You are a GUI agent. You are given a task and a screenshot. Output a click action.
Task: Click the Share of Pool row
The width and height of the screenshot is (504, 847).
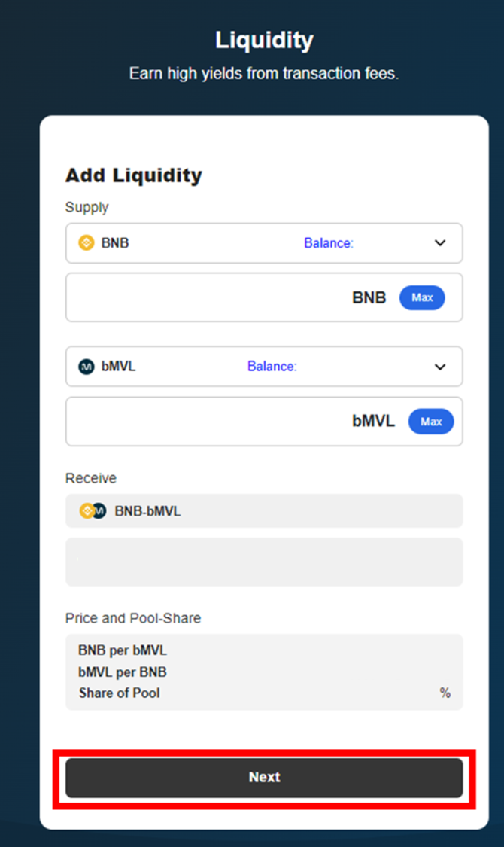pyautogui.click(x=120, y=693)
